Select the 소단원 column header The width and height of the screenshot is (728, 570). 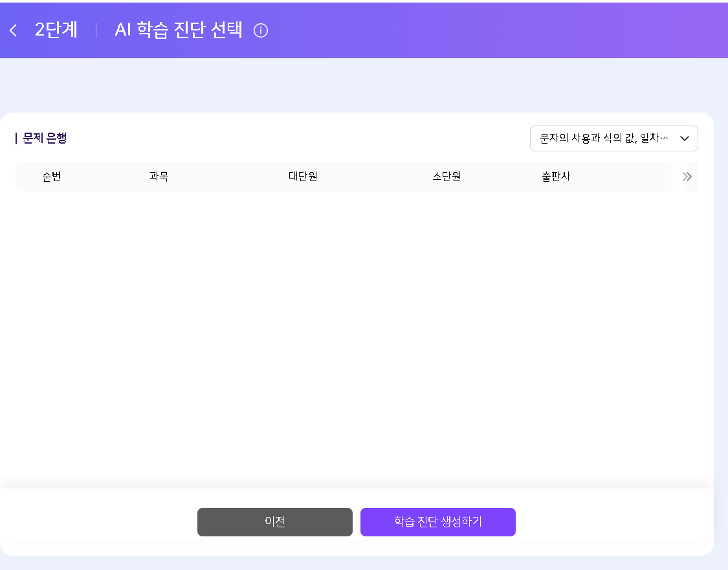447,177
